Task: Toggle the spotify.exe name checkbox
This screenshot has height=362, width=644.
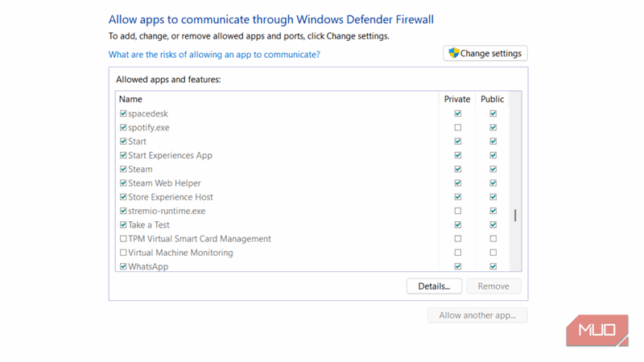Action: point(123,127)
